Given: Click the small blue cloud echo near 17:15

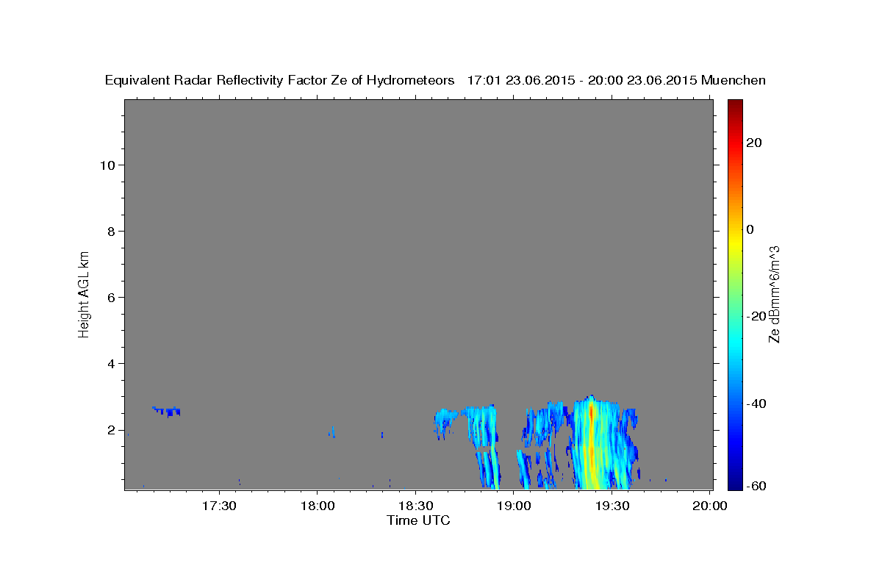Looking at the screenshot, I should coord(168,412).
